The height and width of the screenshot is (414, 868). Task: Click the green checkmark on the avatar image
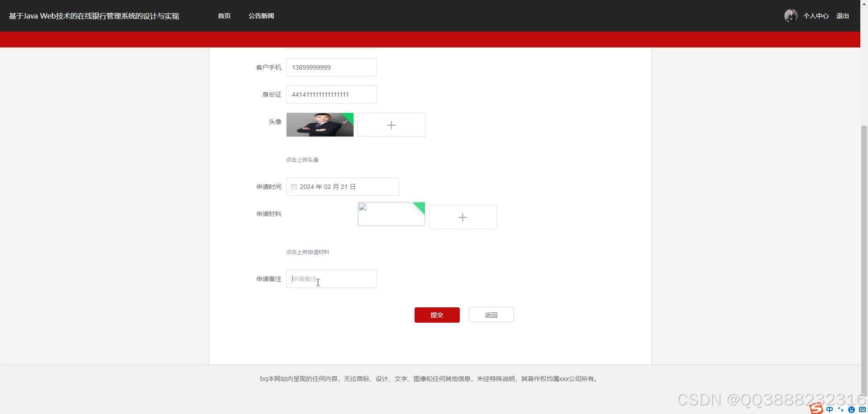point(345,121)
